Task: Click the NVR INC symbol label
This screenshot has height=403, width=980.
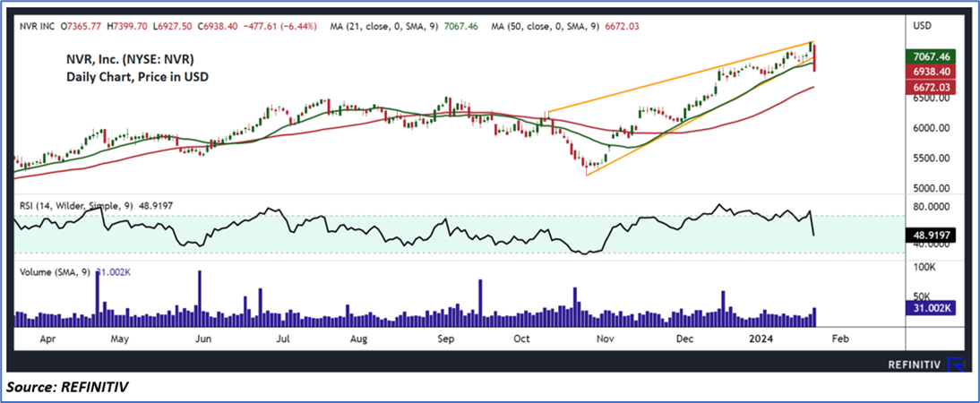Action: (37, 27)
